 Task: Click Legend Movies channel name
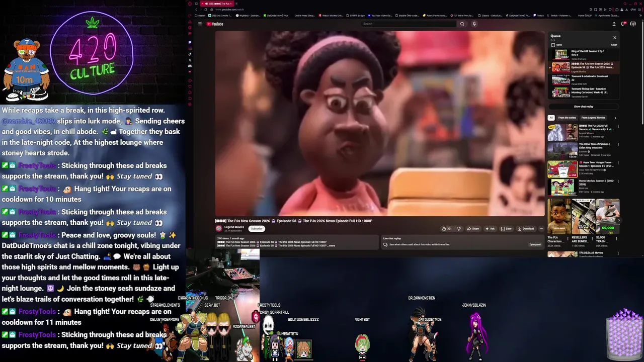234,227
